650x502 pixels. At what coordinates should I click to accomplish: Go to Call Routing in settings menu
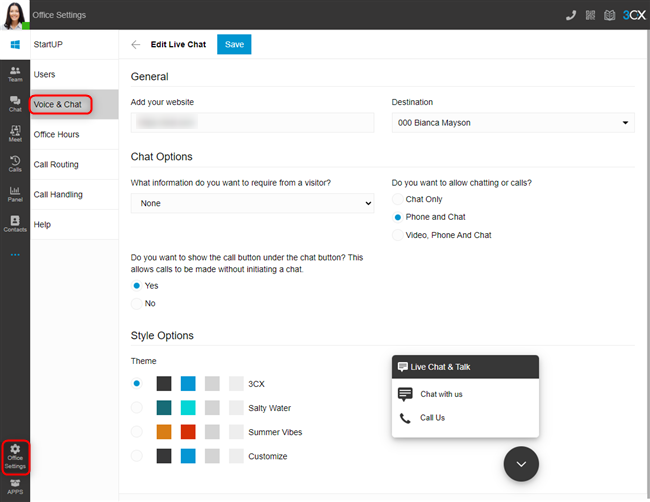[x=56, y=164]
